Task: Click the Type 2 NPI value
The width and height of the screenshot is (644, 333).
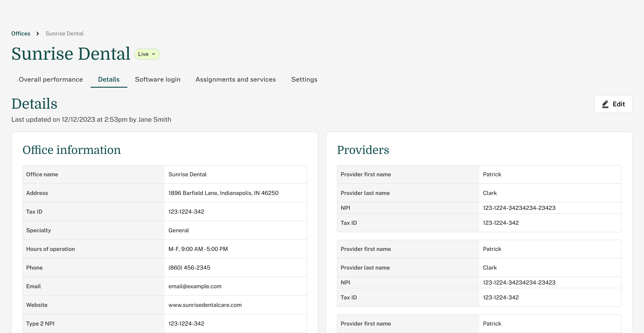Action: (186, 323)
